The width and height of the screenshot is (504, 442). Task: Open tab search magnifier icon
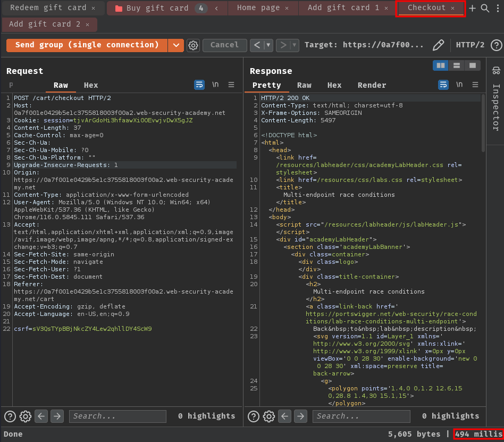click(485, 9)
